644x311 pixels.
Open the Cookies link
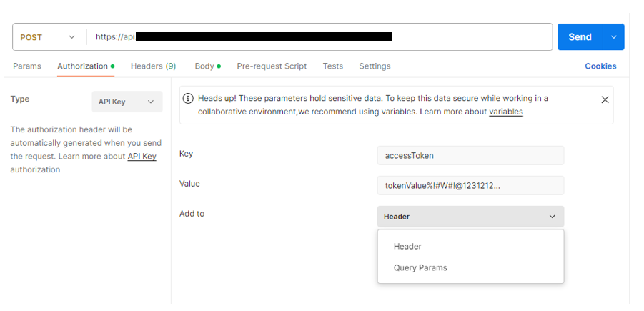(600, 66)
